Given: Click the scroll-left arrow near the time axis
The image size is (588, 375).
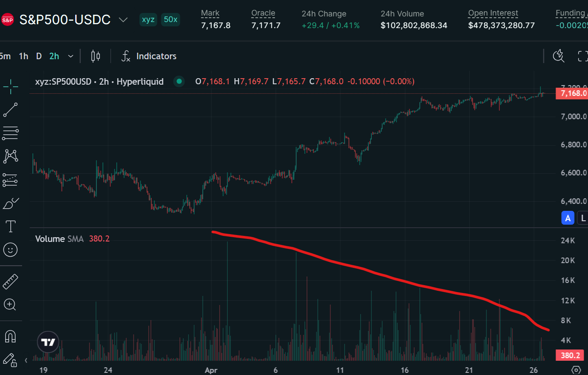Looking at the screenshot, I should tap(26, 360).
